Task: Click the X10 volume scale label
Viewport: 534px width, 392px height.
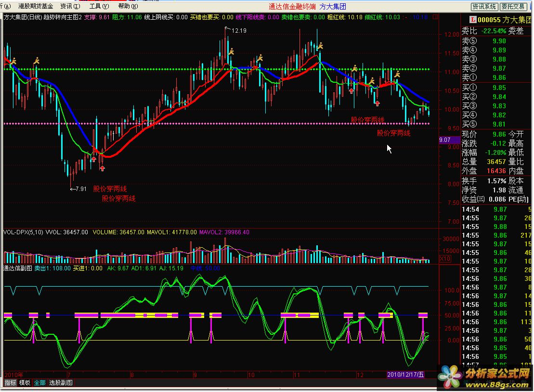Action: tap(445, 259)
